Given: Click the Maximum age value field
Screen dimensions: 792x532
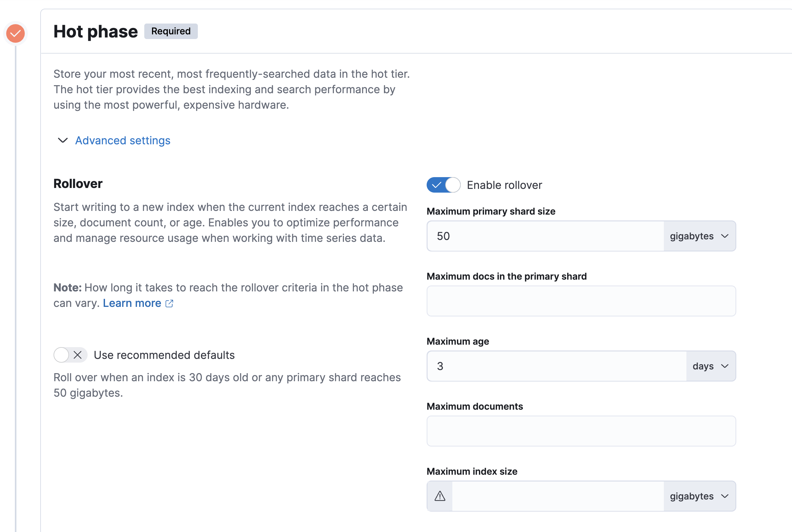Looking at the screenshot, I should [556, 366].
